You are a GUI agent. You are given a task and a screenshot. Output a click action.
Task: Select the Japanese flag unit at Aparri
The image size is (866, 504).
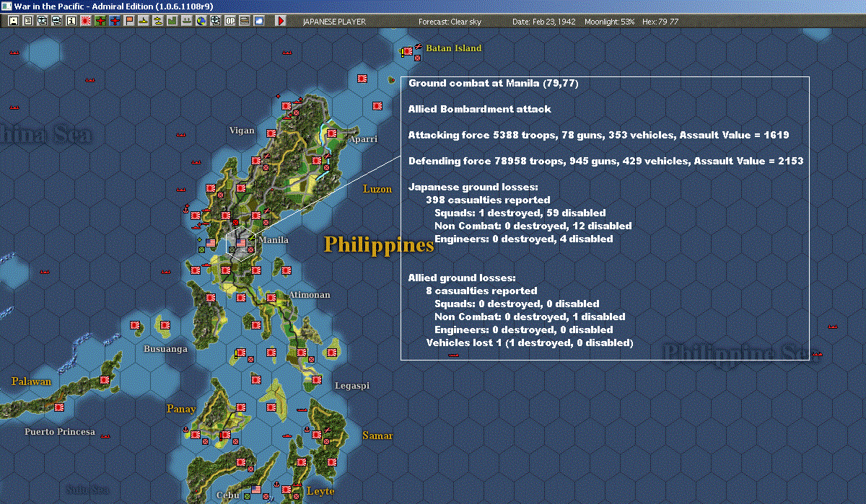pos(332,133)
